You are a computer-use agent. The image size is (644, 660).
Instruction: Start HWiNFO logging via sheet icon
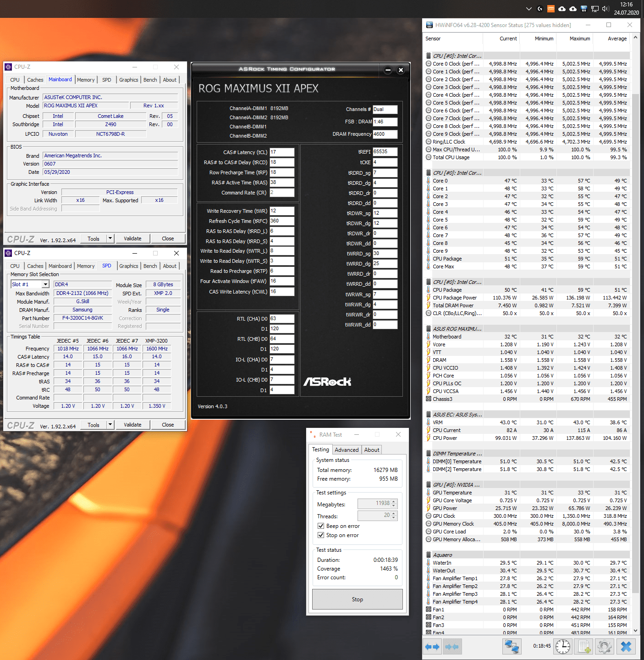584,647
